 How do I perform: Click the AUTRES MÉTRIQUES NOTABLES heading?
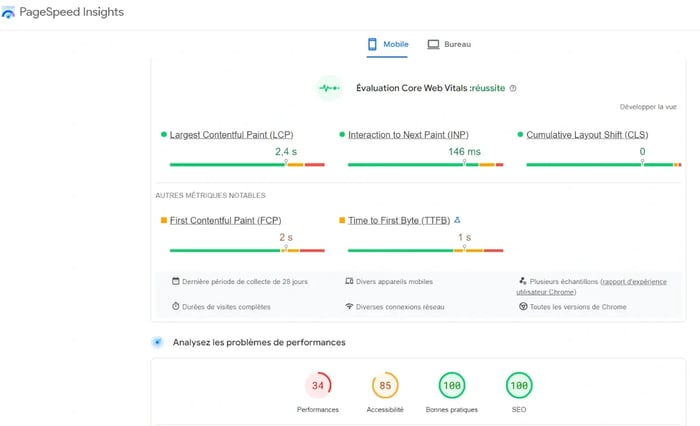point(210,195)
